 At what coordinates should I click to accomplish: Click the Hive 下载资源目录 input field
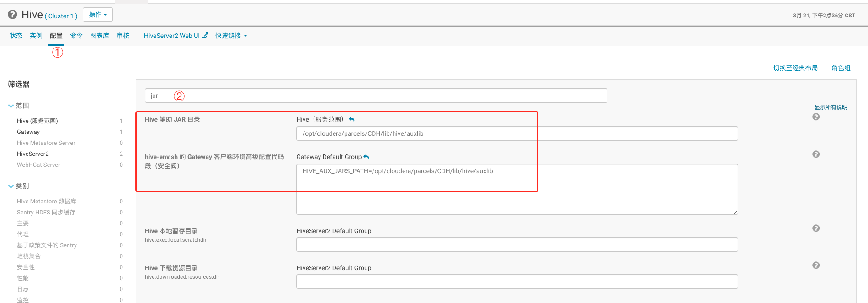click(517, 282)
